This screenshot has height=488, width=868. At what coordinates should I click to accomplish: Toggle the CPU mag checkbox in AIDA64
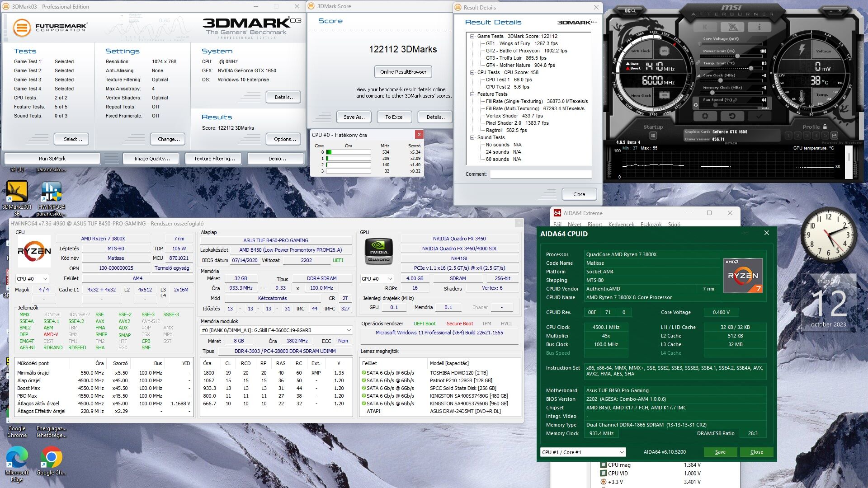603,465
